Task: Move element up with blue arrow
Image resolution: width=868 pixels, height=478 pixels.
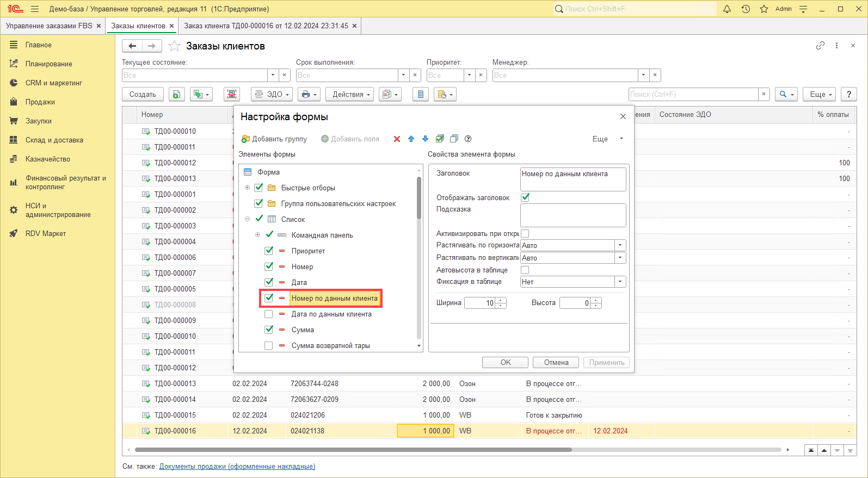Action: point(411,139)
